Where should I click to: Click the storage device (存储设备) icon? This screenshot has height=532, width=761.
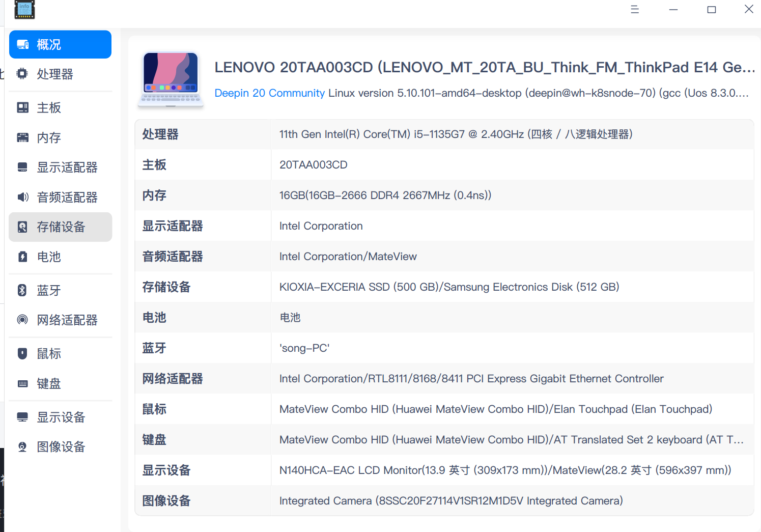click(22, 227)
